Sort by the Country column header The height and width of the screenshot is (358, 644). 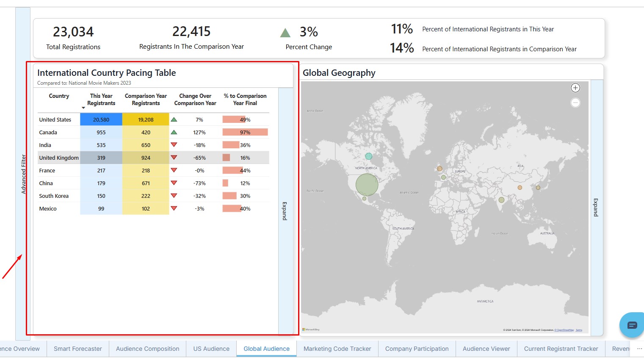pyautogui.click(x=59, y=96)
